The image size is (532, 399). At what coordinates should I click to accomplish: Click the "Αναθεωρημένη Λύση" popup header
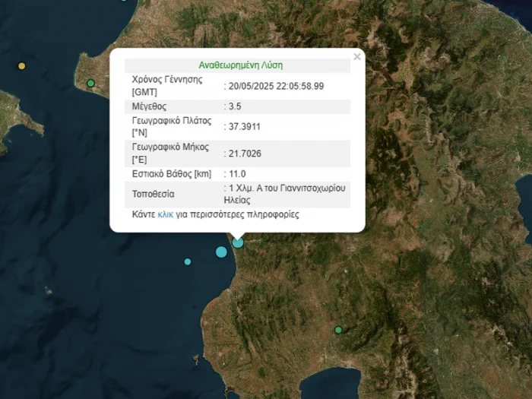[240, 65]
